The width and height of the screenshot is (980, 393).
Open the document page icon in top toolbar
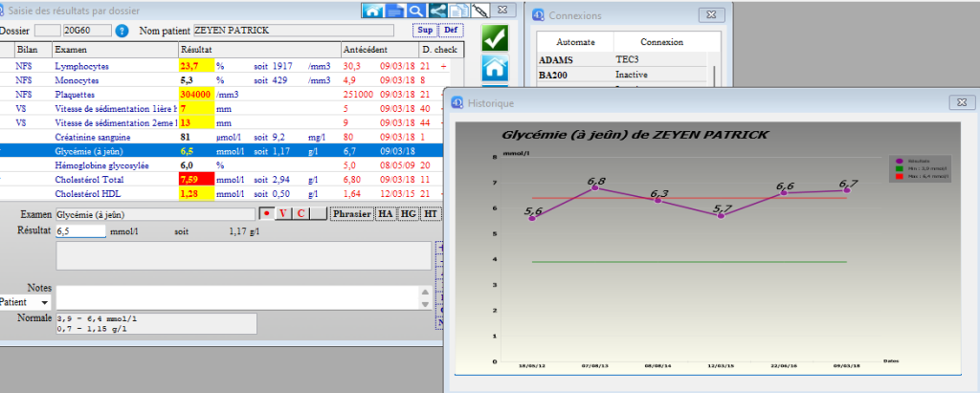pyautogui.click(x=393, y=11)
